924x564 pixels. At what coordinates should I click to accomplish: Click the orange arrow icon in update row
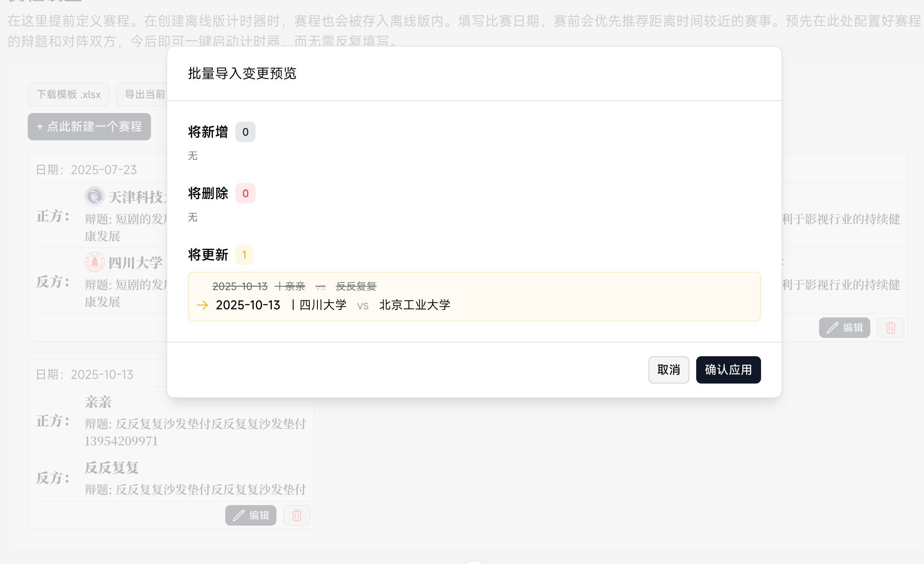(x=202, y=305)
